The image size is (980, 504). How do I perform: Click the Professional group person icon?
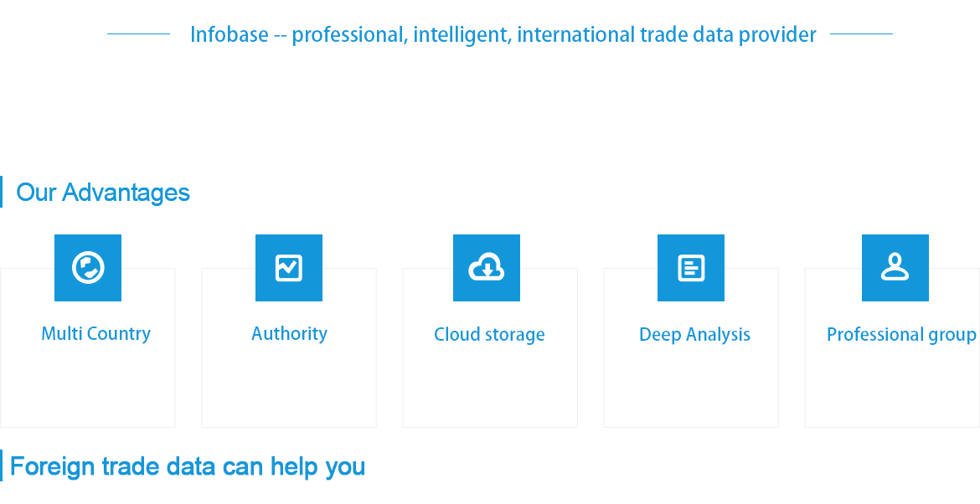click(895, 268)
